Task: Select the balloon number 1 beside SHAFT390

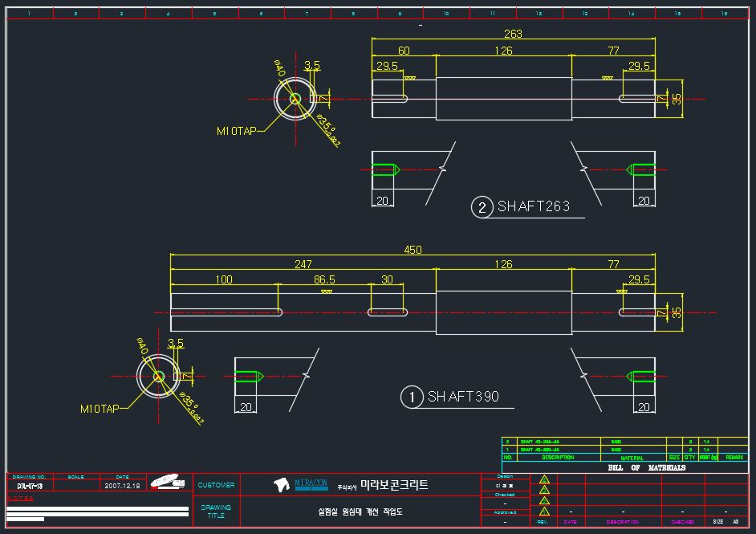Action: (411, 397)
